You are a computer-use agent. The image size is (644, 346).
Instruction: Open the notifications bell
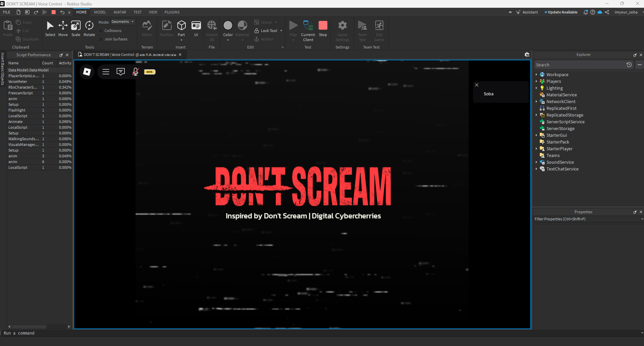(586, 12)
